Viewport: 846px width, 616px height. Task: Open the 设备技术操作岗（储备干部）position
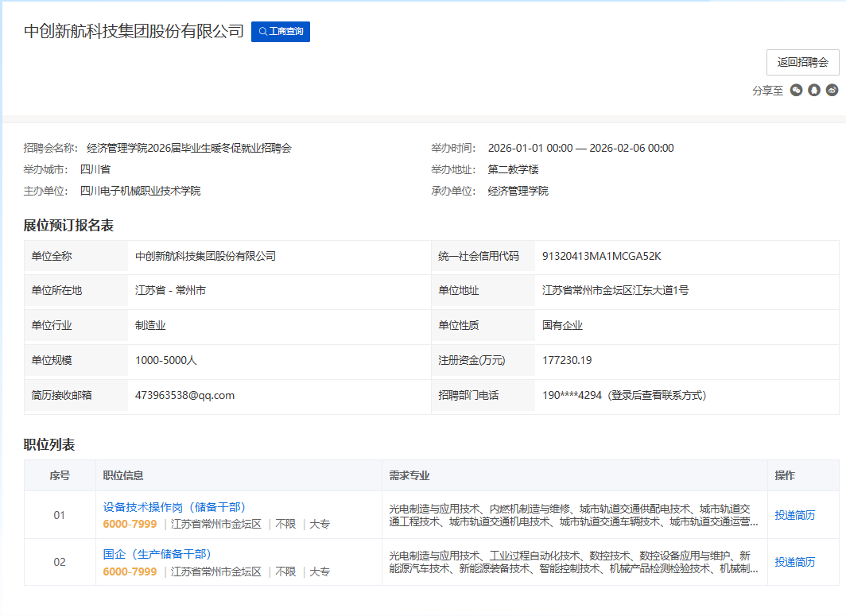[x=174, y=507]
